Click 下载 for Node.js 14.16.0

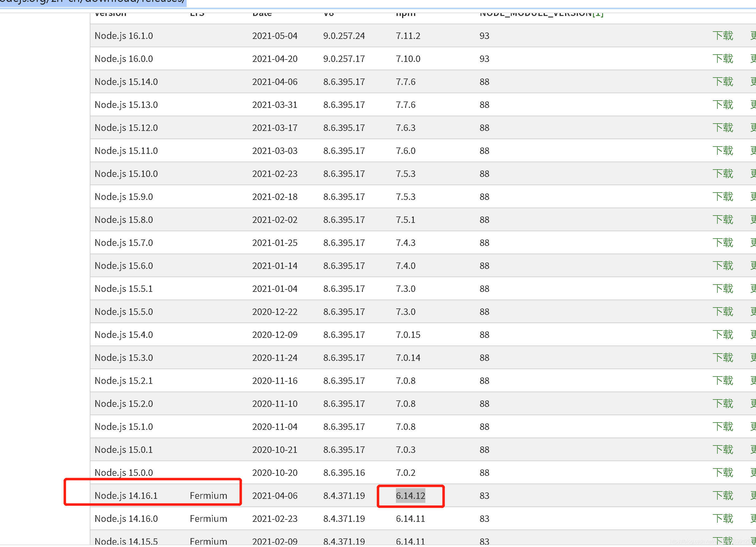coord(722,519)
